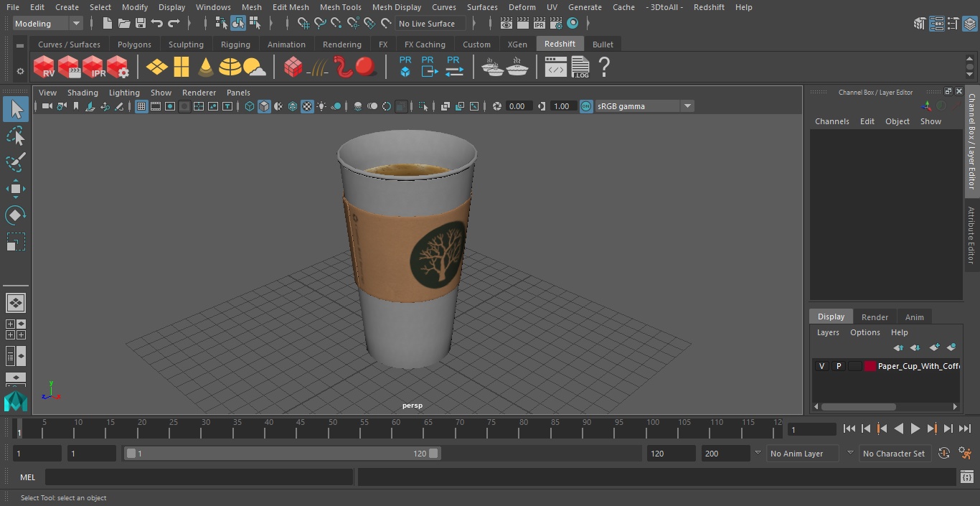Toggle the P playback box on Paper_Cup layer
Screen dimensions: 980x506
[838, 366]
